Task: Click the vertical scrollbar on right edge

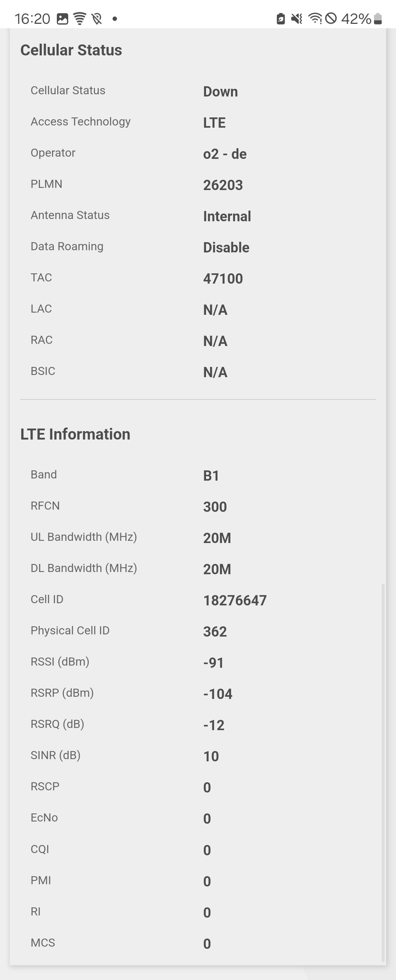Action: (x=383, y=773)
